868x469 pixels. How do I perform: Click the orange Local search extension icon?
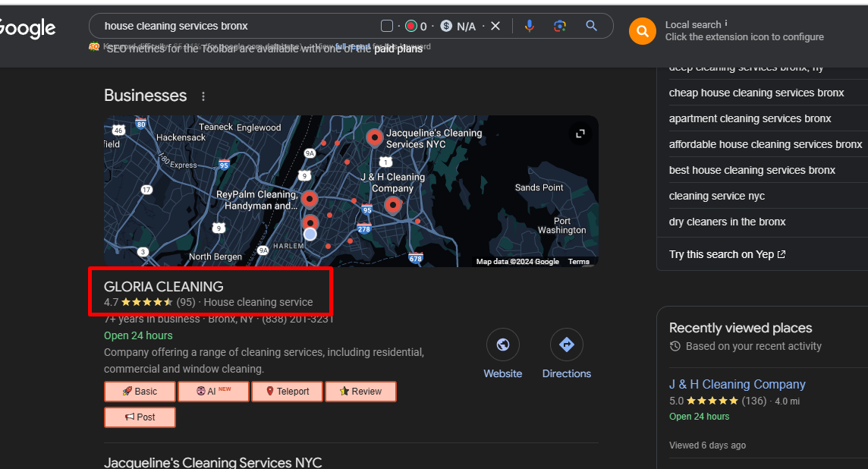click(642, 31)
